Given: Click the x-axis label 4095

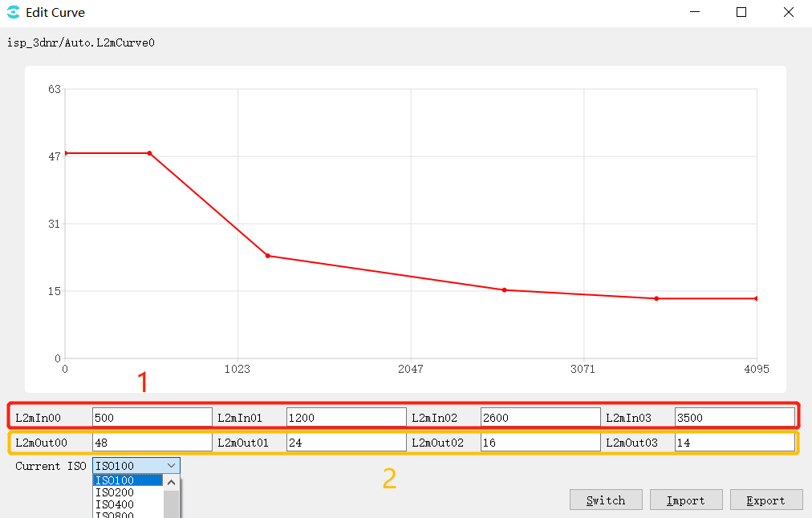Looking at the screenshot, I should point(757,369).
